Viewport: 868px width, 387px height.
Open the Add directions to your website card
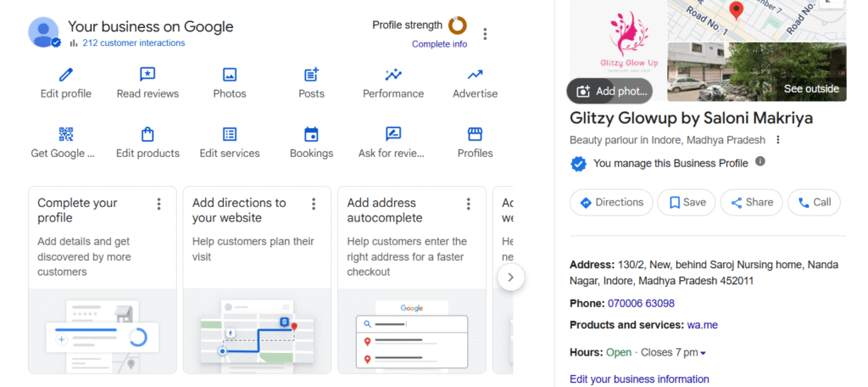click(x=257, y=280)
